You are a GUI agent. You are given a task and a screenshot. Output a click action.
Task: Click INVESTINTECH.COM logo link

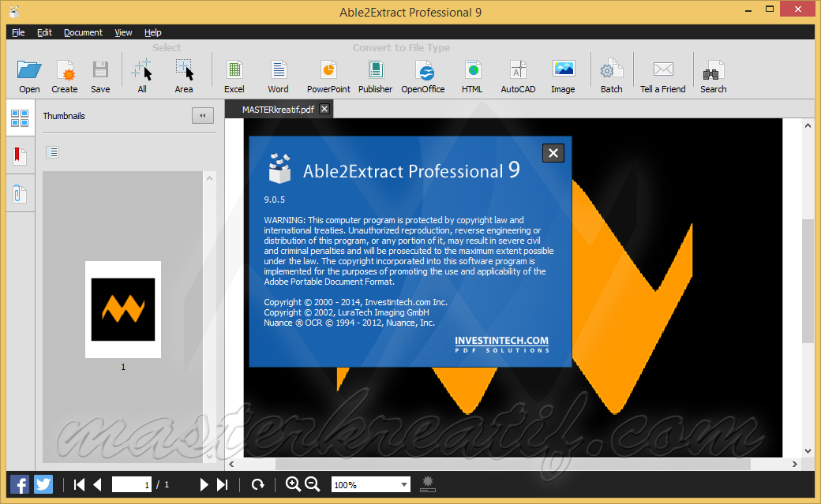point(501,345)
